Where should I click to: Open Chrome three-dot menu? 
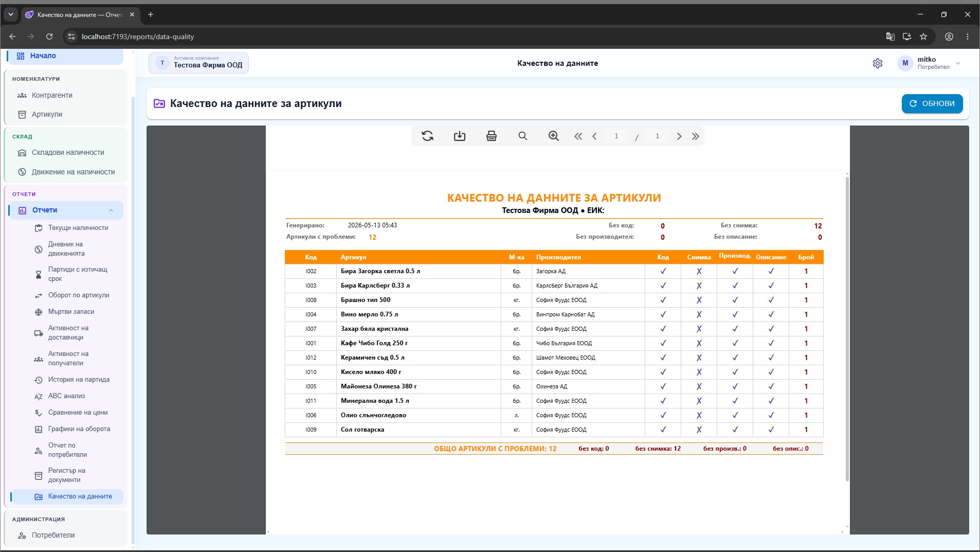(968, 37)
